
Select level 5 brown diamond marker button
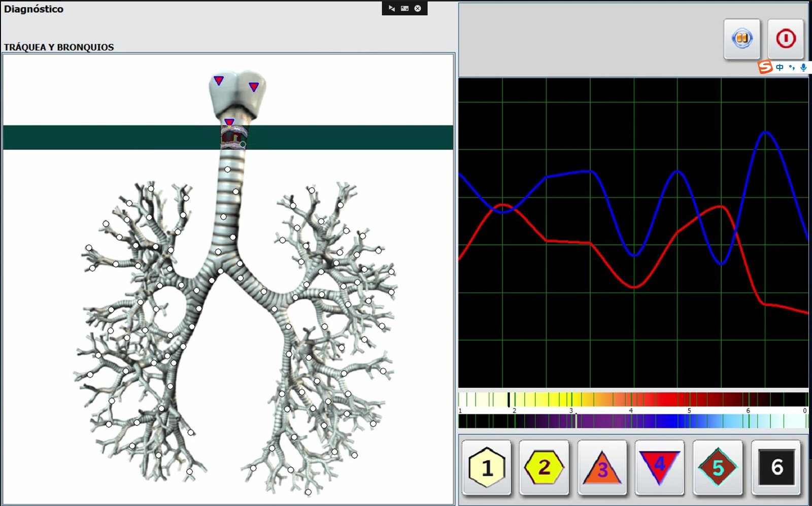[718, 467]
